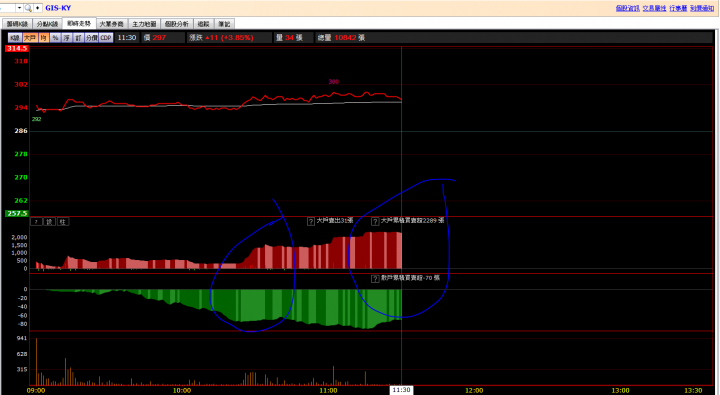Open the 行事曆 link
720x395 pixels.
point(678,8)
